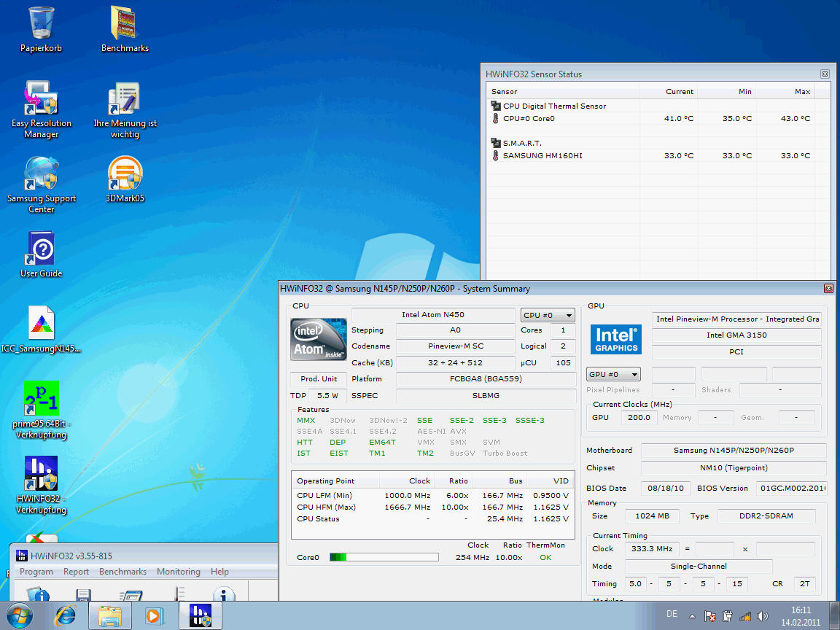Launch Easy Resolution Manager desktop shortcut
Viewport: 840px width, 630px height.
(x=42, y=110)
